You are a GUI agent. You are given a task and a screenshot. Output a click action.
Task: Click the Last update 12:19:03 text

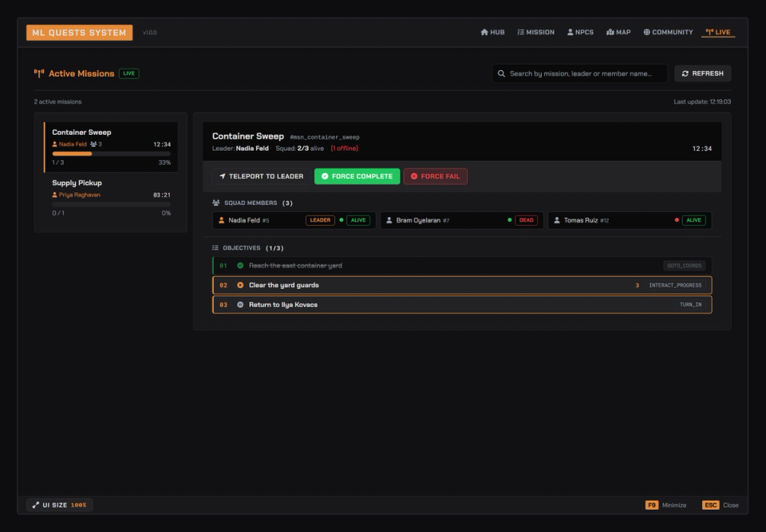pos(702,101)
